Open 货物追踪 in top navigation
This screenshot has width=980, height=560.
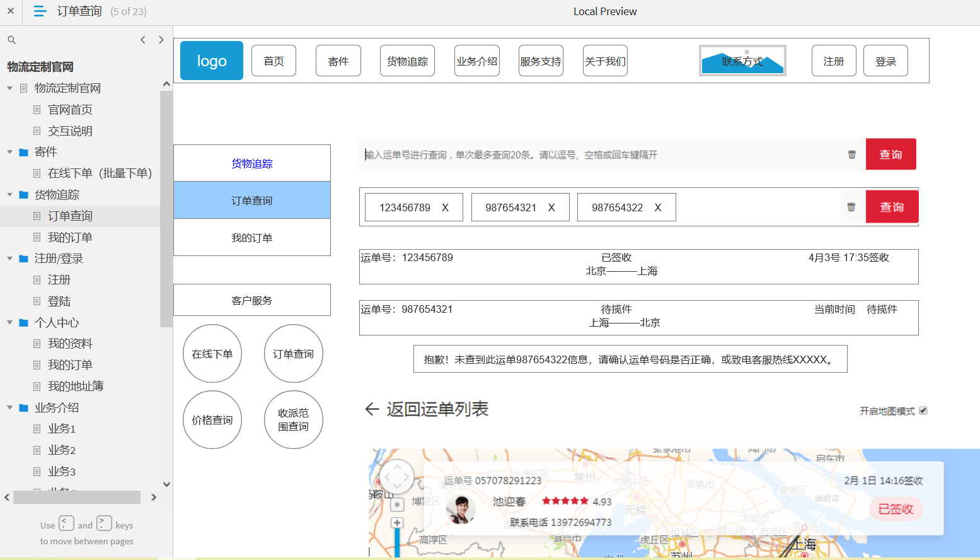pyautogui.click(x=407, y=61)
